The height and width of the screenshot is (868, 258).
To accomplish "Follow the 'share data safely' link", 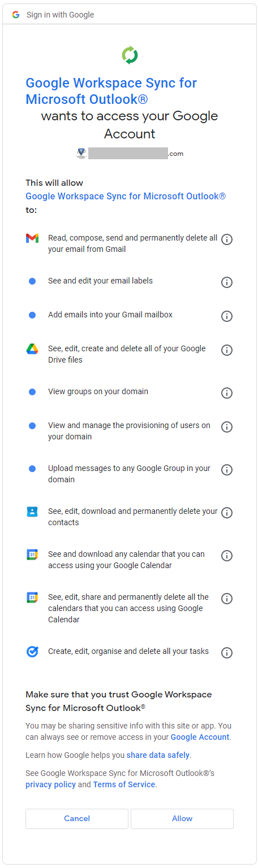I will [158, 755].
